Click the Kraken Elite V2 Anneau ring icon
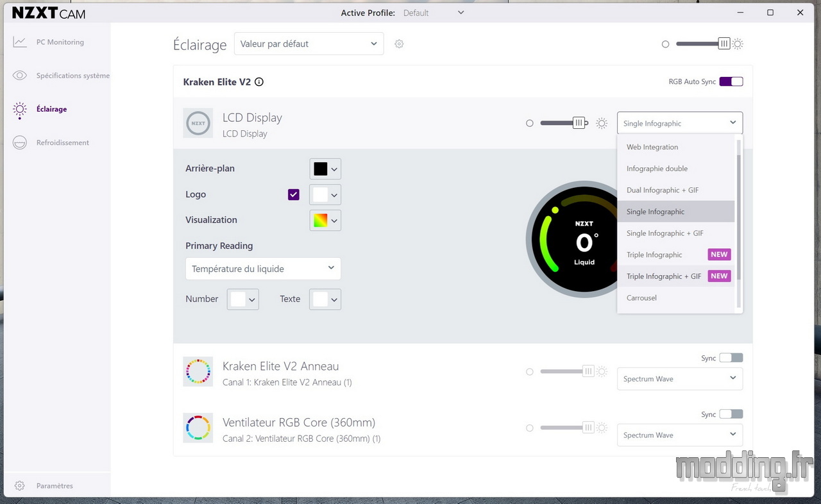The width and height of the screenshot is (821, 504). pyautogui.click(x=198, y=371)
